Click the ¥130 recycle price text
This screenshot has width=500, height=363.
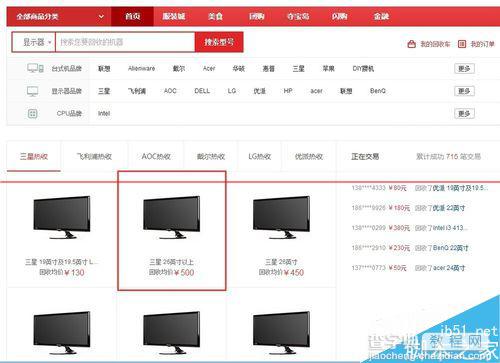(x=74, y=273)
